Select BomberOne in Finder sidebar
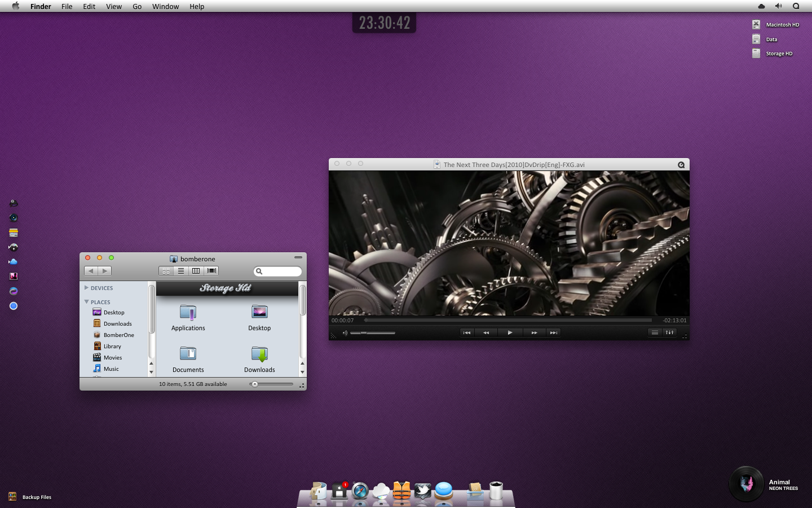Screen dimensions: 812x508 click(113, 335)
